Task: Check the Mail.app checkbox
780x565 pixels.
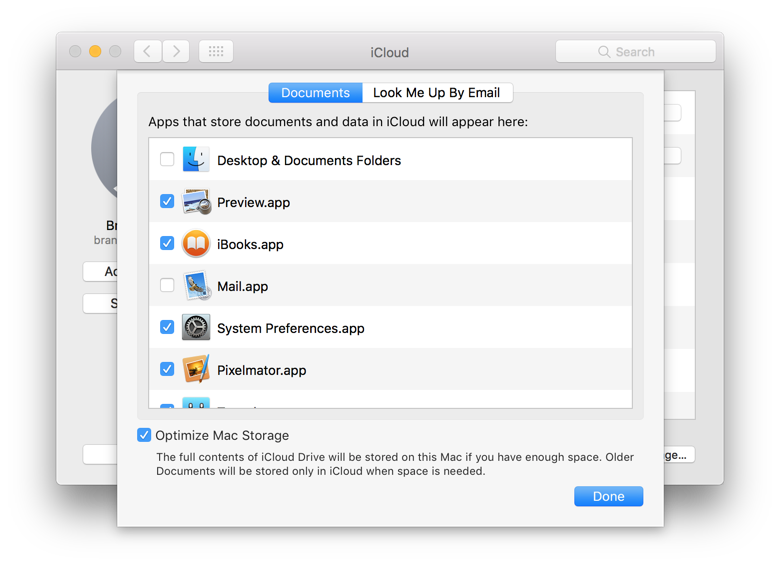Action: click(167, 285)
